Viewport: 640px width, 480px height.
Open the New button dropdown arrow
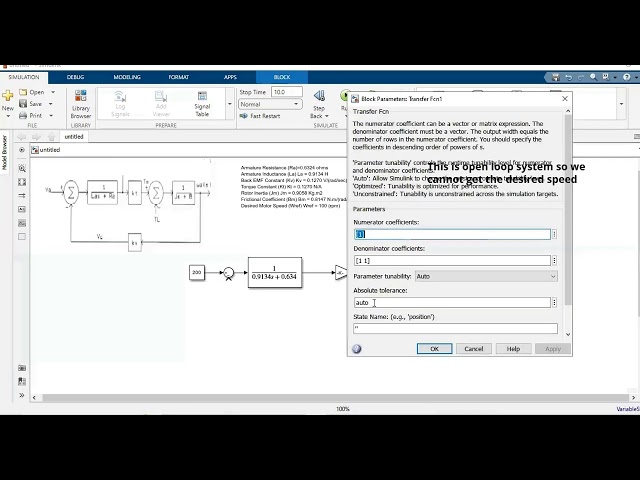point(8,116)
